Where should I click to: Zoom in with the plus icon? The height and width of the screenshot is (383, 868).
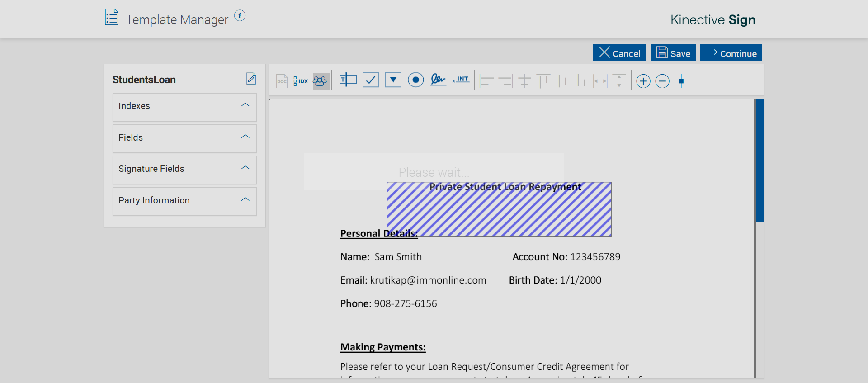(x=643, y=81)
